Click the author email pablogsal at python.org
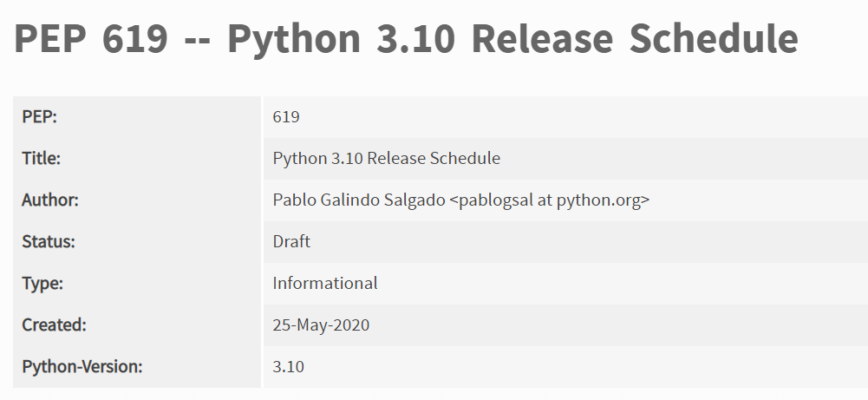The image size is (868, 400). tap(550, 200)
